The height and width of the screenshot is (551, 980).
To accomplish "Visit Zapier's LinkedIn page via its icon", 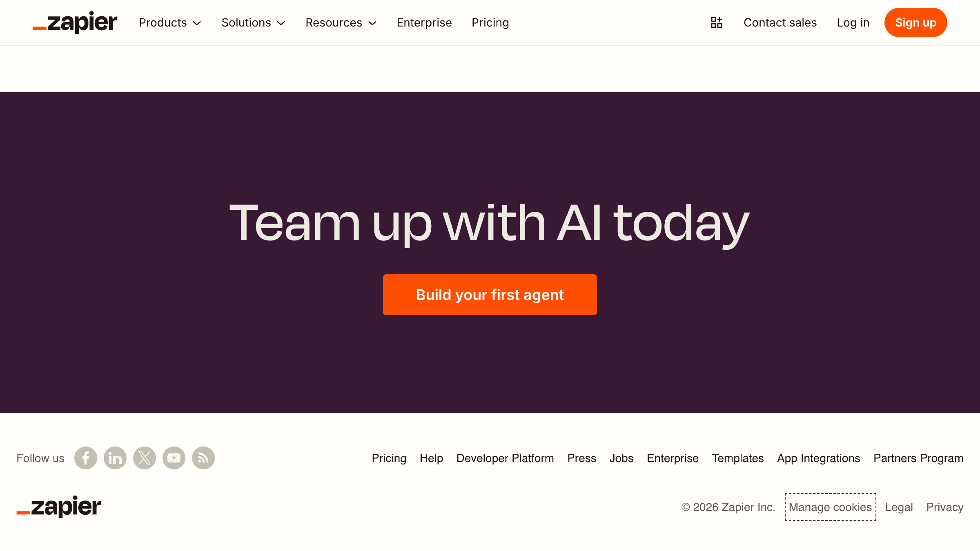I will click(115, 458).
